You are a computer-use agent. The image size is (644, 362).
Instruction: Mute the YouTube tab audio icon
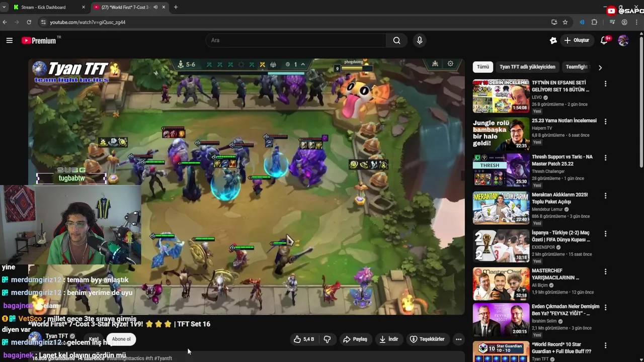[155, 7]
